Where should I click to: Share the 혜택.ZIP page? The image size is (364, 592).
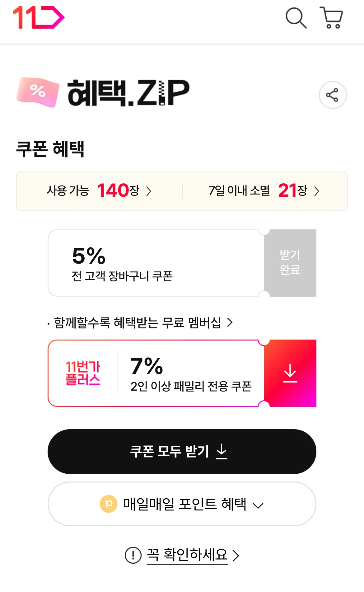333,95
